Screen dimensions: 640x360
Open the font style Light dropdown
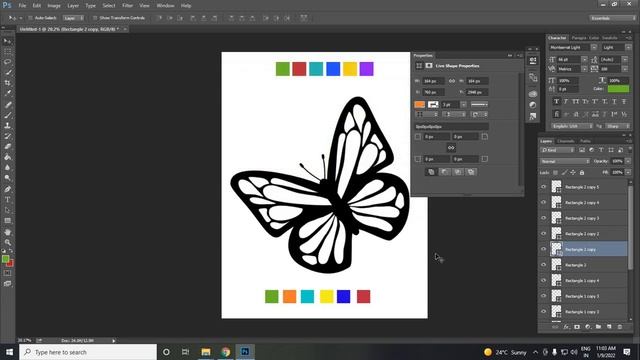(628, 48)
